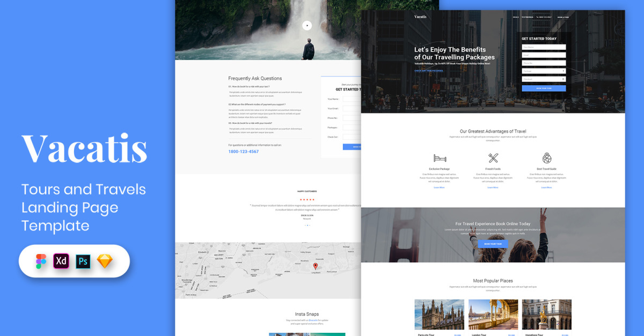The width and height of the screenshot is (644, 336).
Task: Open the Package dropdown in hero form
Action: click(x=544, y=71)
